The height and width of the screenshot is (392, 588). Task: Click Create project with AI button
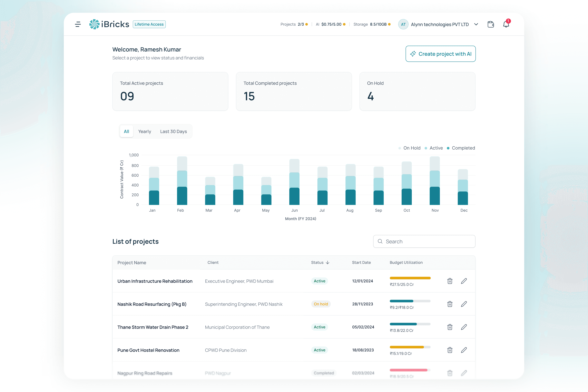(440, 54)
